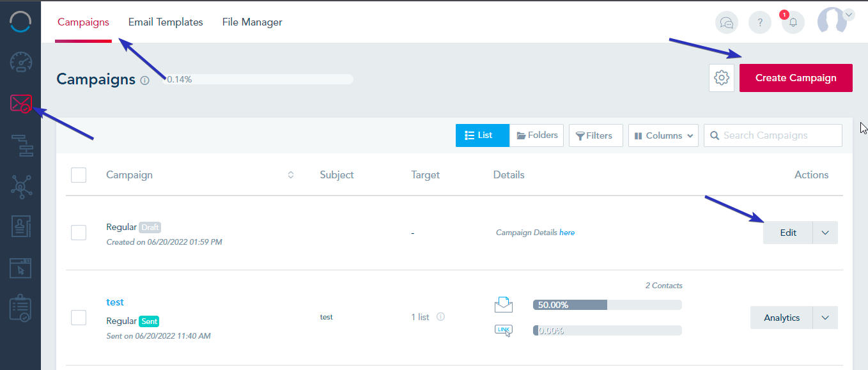Select the Campaigns tab
This screenshot has height=370, width=868.
coord(83,22)
